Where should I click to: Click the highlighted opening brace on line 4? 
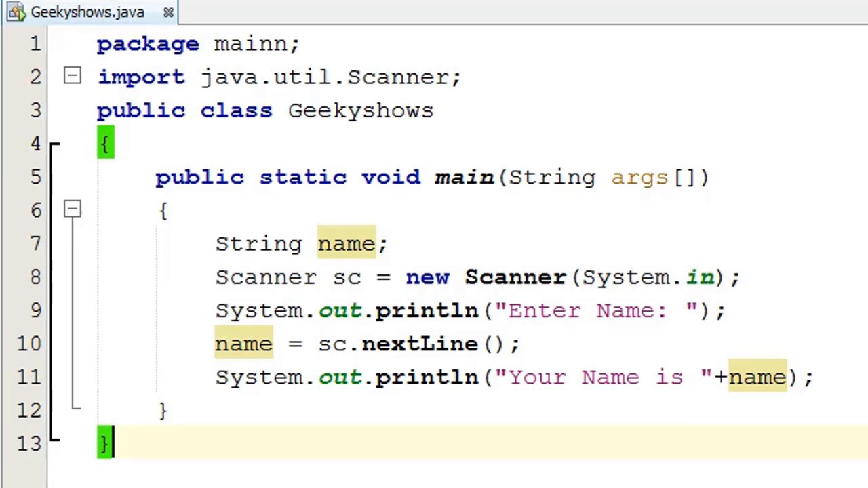(x=106, y=143)
